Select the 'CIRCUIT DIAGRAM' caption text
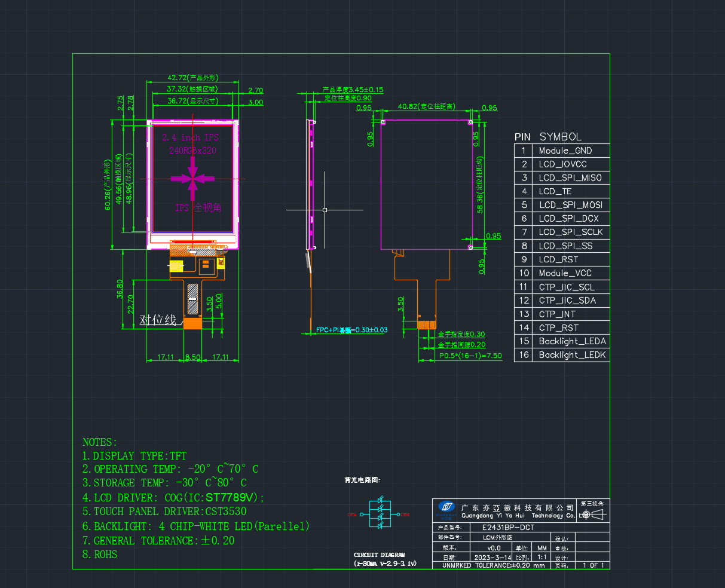The image size is (725, 588). point(379,555)
